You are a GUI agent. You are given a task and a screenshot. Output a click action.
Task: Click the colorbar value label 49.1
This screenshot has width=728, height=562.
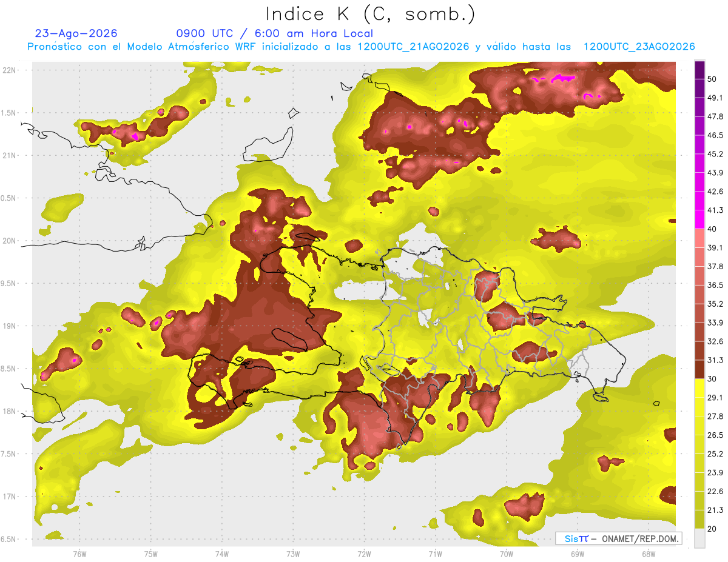(x=715, y=98)
